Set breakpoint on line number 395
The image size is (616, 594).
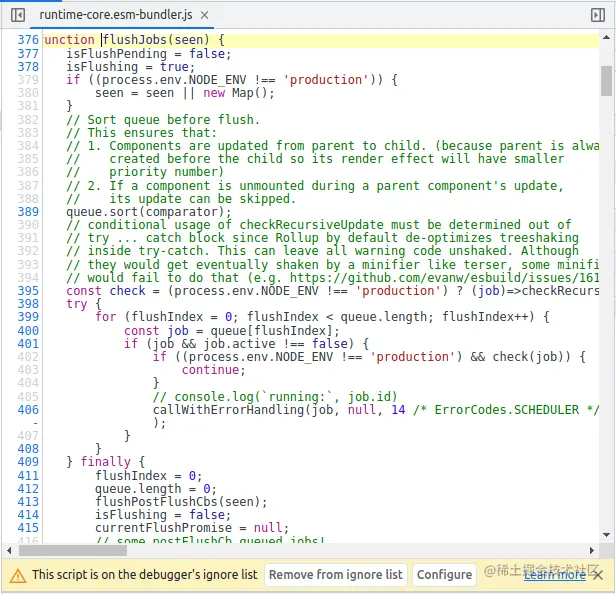(x=28, y=291)
